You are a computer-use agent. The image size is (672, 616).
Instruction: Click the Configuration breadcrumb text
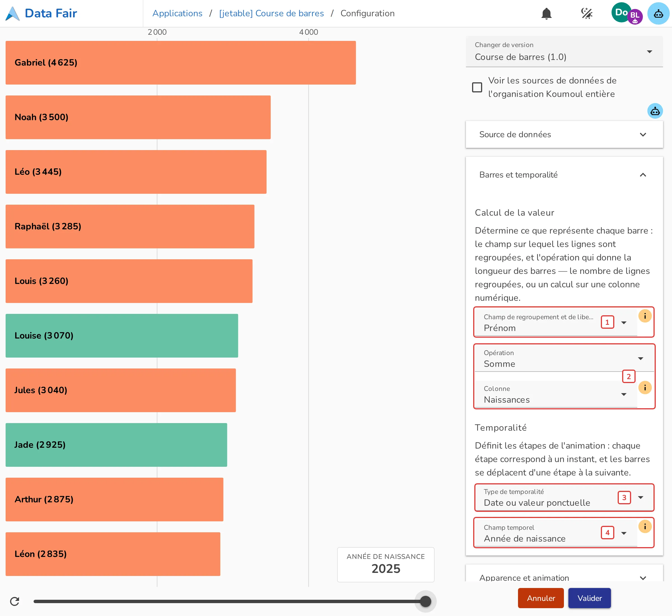click(367, 13)
